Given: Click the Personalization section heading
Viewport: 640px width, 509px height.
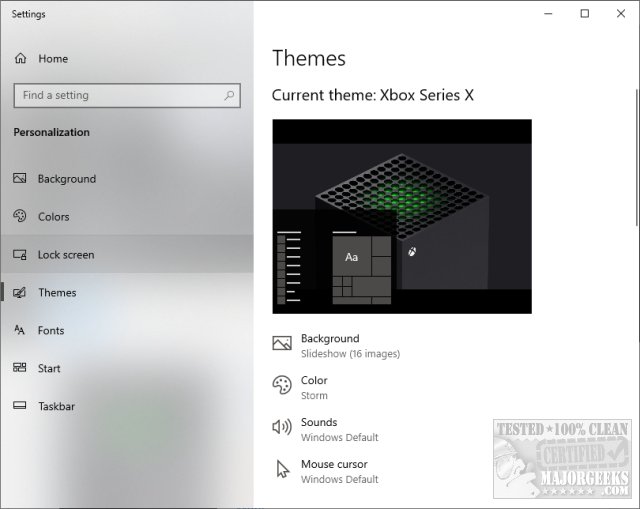Looking at the screenshot, I should (x=51, y=132).
